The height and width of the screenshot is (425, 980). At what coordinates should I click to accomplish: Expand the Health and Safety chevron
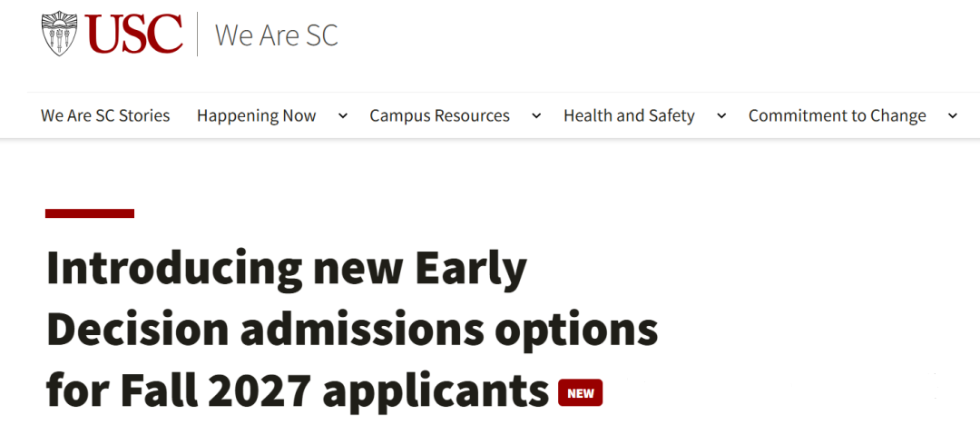coord(721,115)
